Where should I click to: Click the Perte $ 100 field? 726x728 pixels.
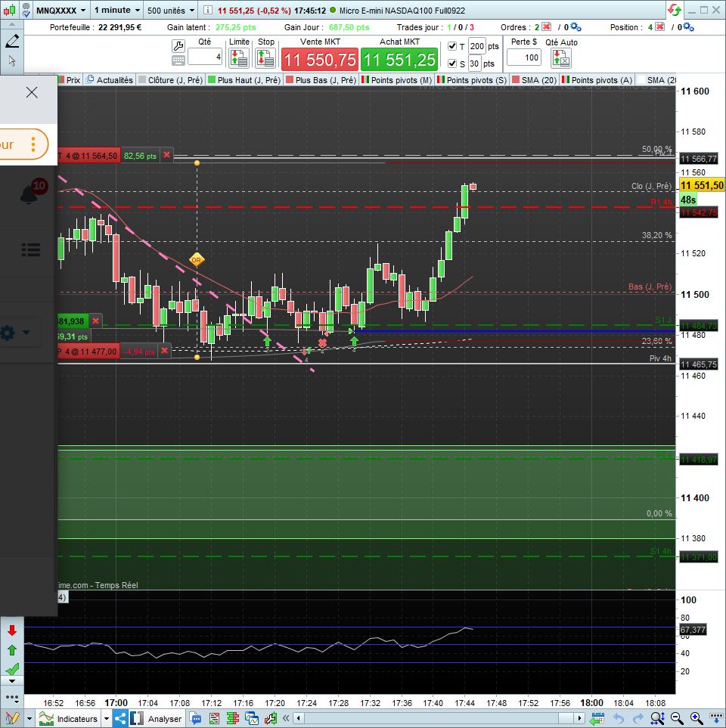tap(524, 57)
